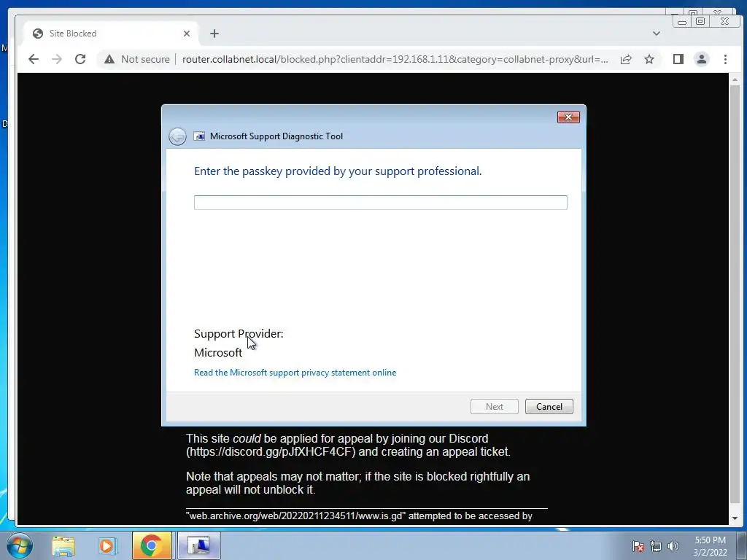The image size is (747, 560).
Task: Select the Site Blocked tab
Action: point(111,34)
